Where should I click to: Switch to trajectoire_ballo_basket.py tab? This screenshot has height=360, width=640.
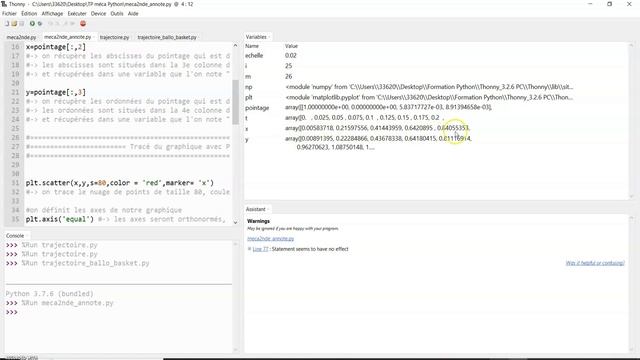167,37
